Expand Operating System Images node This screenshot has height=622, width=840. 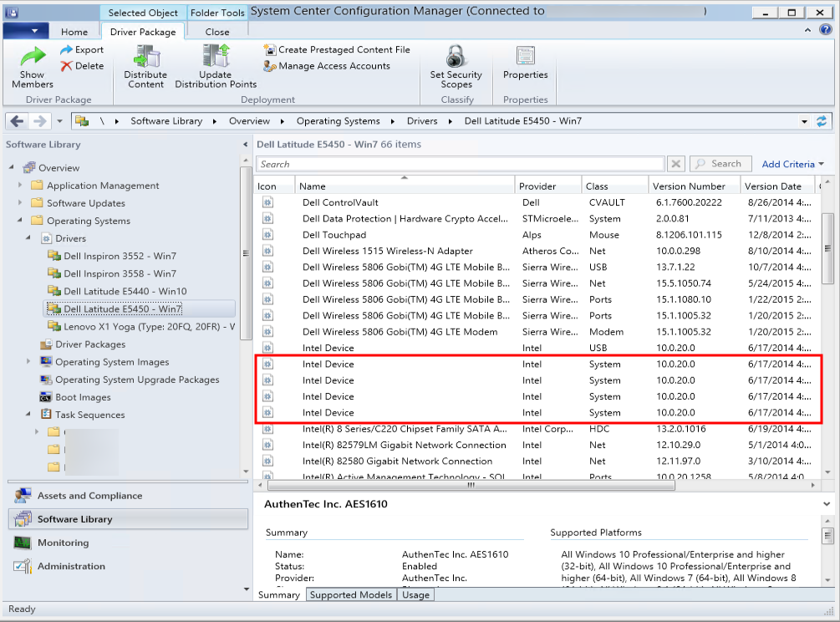click(28, 362)
